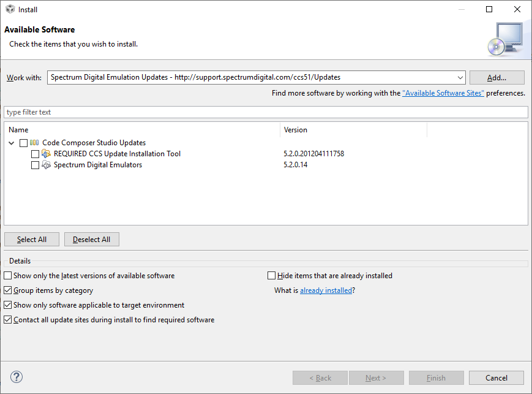
Task: Click the Add... button
Action: (496, 78)
